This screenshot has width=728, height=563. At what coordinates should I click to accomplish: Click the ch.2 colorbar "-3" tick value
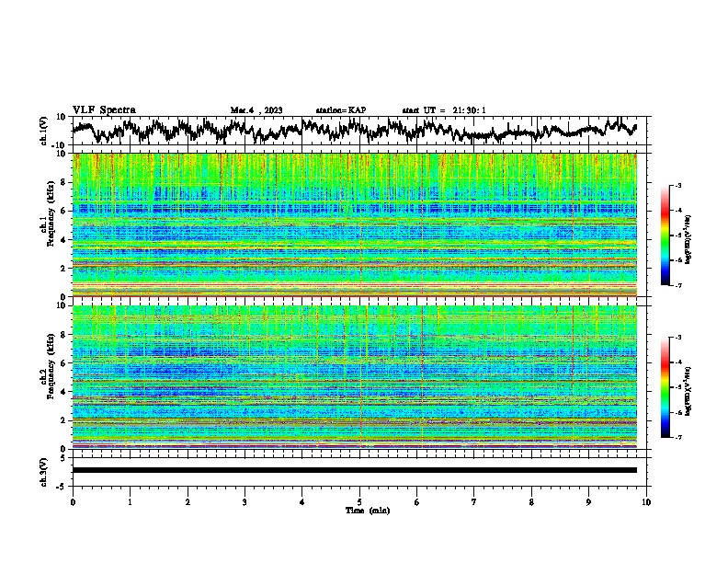(678, 338)
